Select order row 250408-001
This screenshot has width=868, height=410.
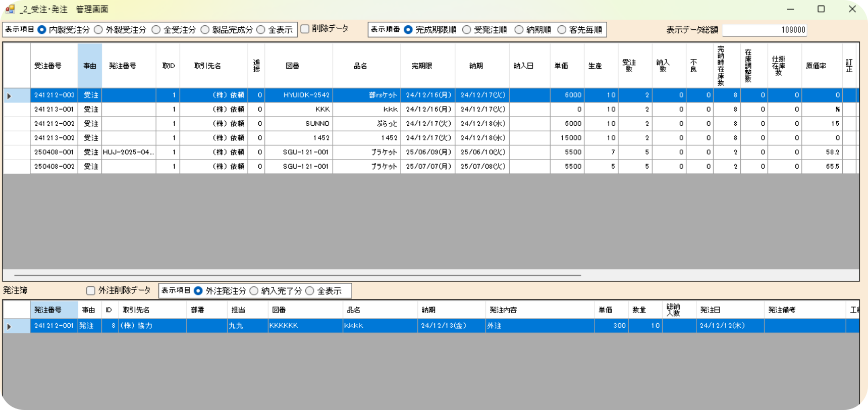54,152
